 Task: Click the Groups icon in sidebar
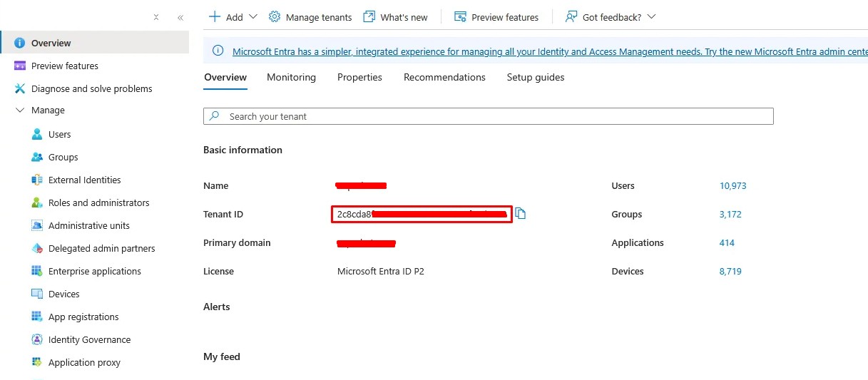coord(37,158)
